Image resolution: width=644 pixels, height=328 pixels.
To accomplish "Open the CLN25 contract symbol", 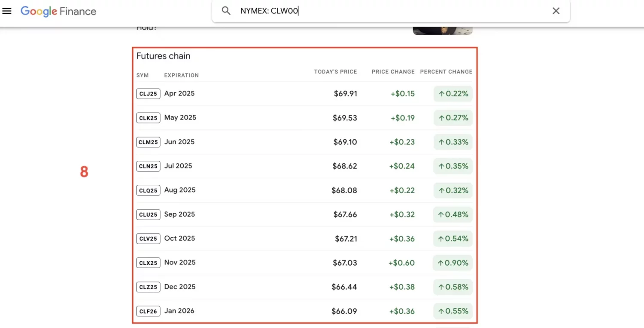I will [x=148, y=166].
